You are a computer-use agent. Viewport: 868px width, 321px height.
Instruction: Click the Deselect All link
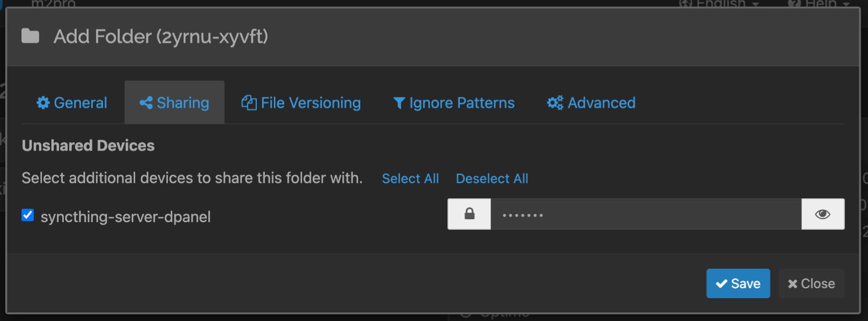click(x=492, y=179)
